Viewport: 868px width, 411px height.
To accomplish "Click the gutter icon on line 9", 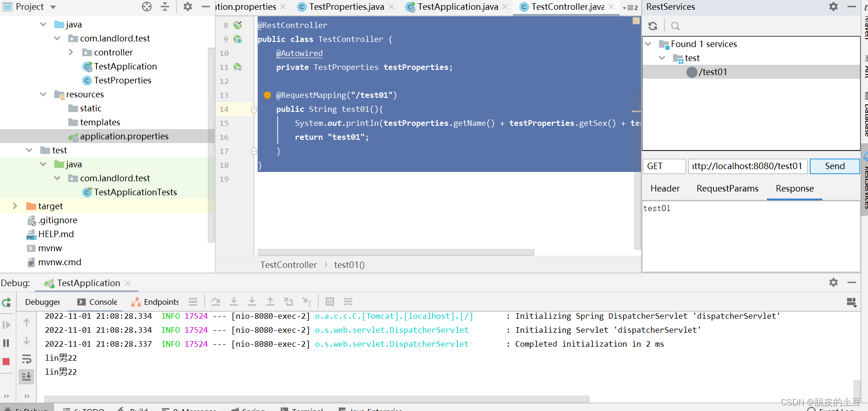I will (238, 39).
